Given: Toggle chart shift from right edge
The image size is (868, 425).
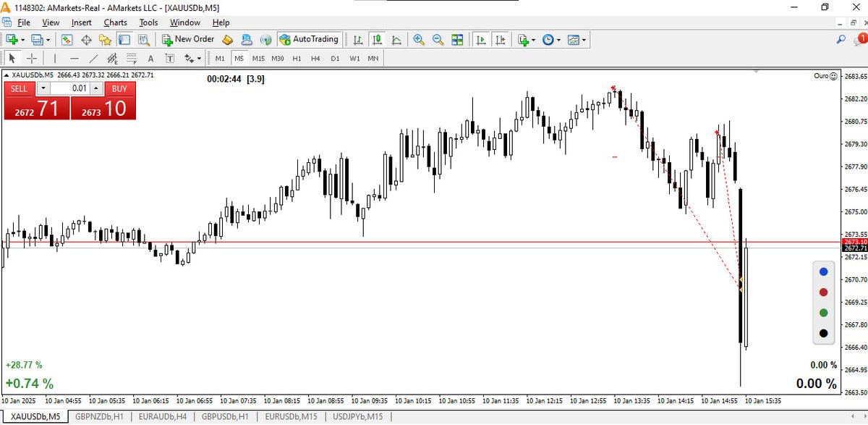Looking at the screenshot, I should click(501, 39).
